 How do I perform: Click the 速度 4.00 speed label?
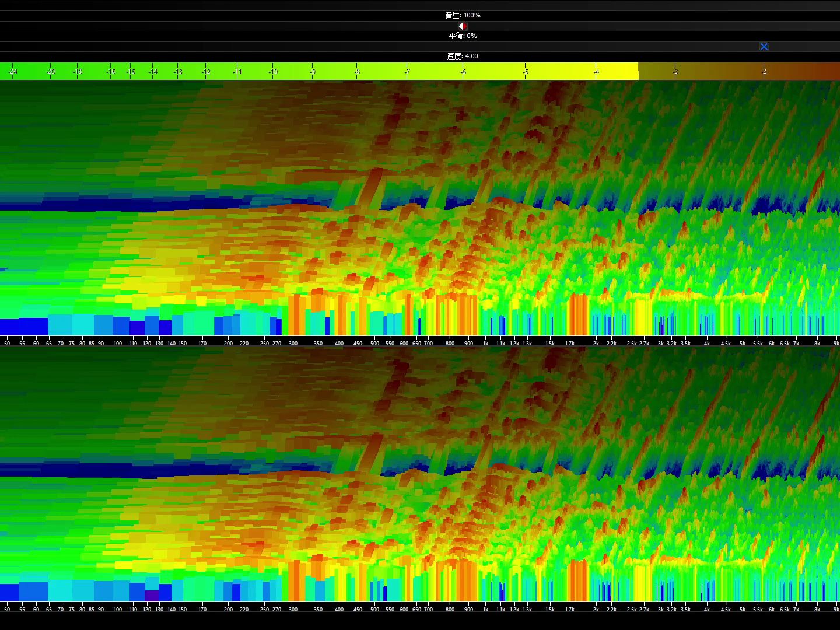click(463, 56)
